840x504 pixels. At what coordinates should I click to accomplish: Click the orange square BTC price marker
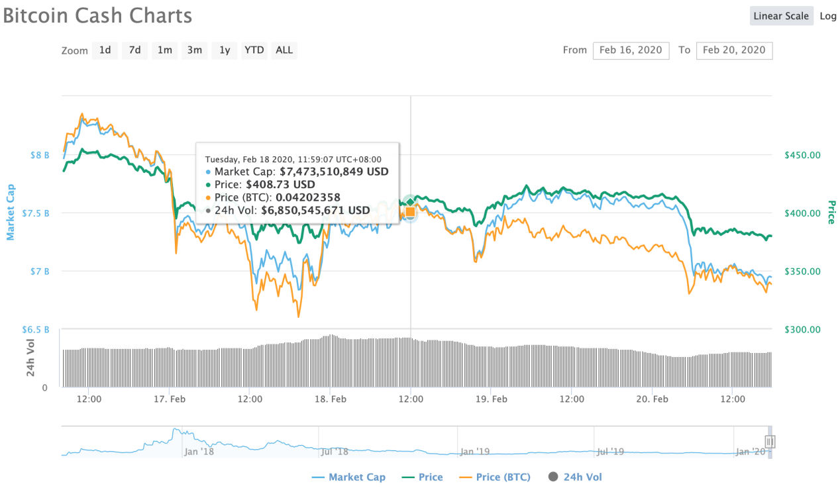click(x=410, y=212)
